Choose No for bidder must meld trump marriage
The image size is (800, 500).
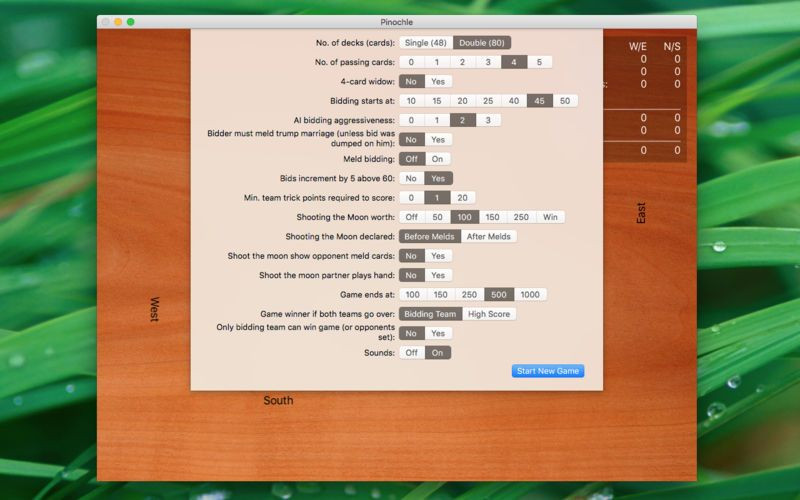(x=411, y=140)
